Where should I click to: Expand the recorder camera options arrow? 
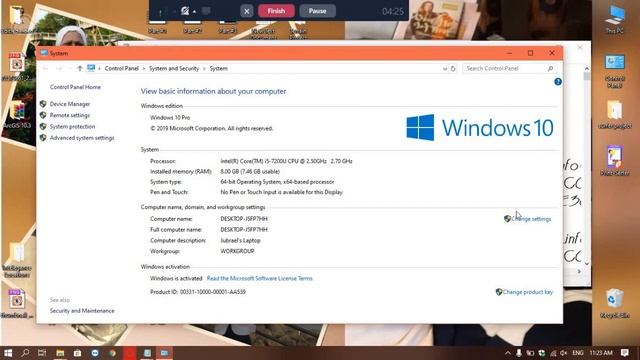(194, 11)
